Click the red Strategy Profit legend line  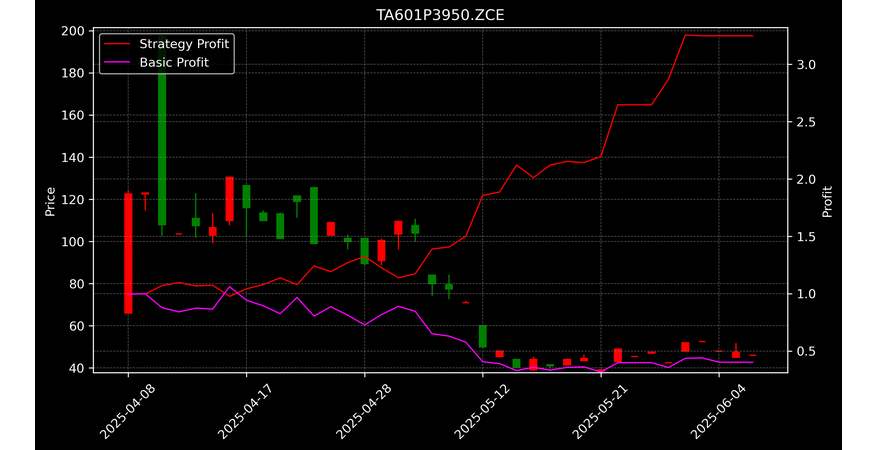(118, 44)
